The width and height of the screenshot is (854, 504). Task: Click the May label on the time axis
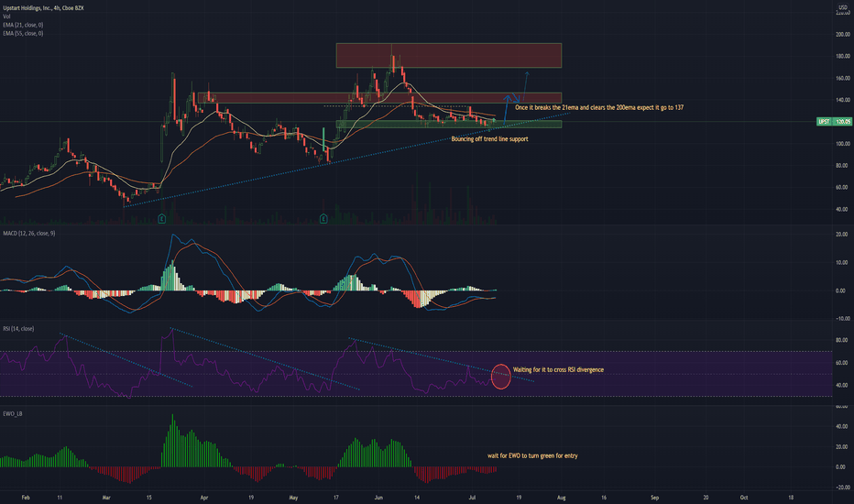tap(293, 498)
